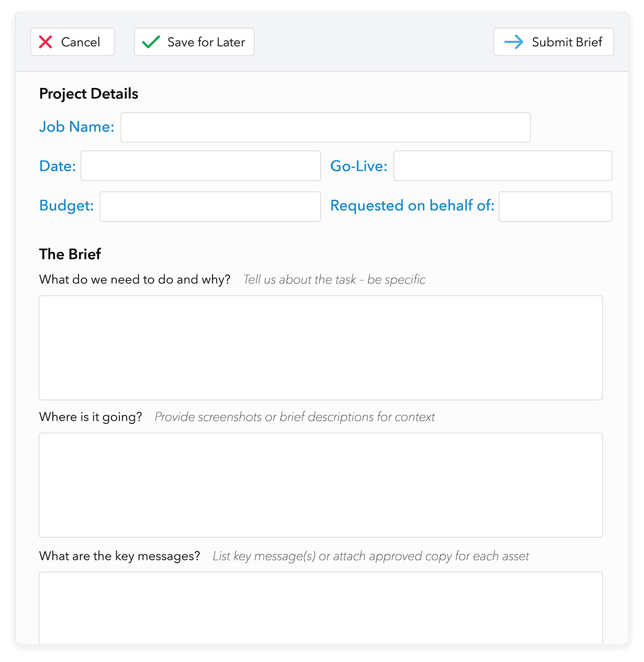The height and width of the screenshot is (662, 644).
Task: Cancel the brief form
Action: coord(73,42)
